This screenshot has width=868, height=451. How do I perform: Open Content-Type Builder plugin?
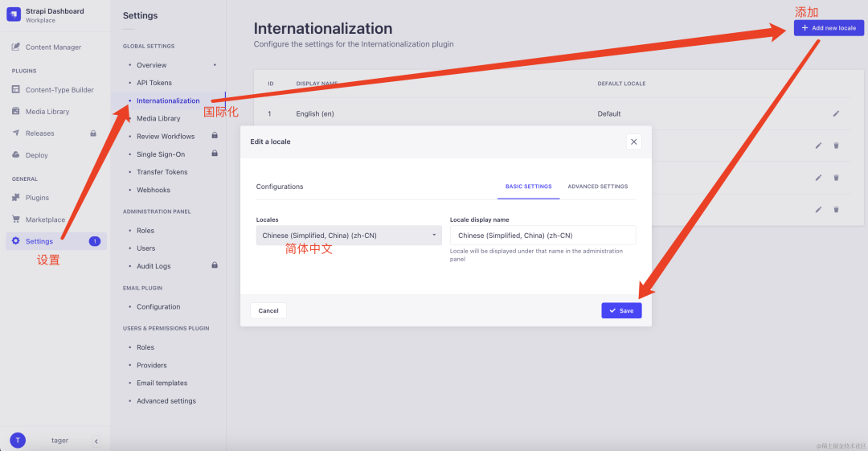point(53,90)
